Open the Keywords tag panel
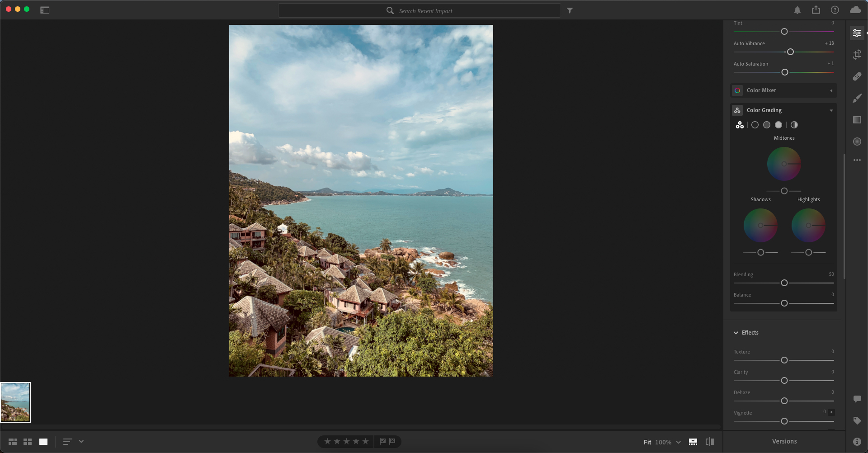 coord(857,420)
